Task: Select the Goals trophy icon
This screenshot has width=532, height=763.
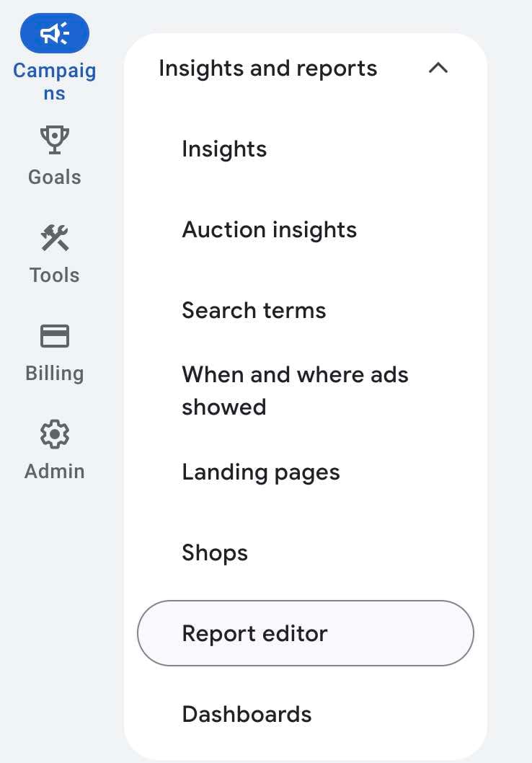Action: (55, 138)
